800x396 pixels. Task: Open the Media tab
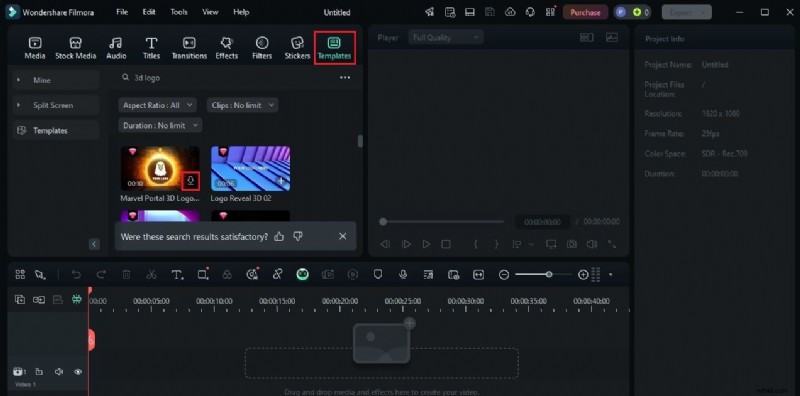click(35, 48)
